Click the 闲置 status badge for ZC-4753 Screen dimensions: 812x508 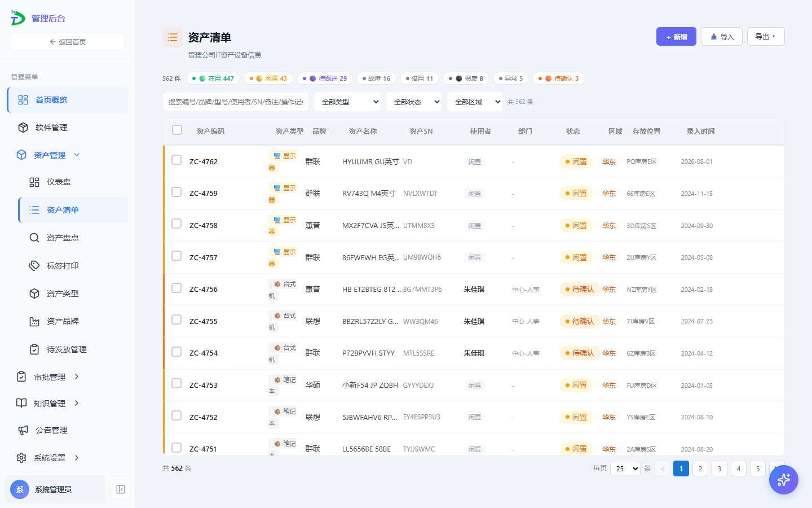(576, 385)
